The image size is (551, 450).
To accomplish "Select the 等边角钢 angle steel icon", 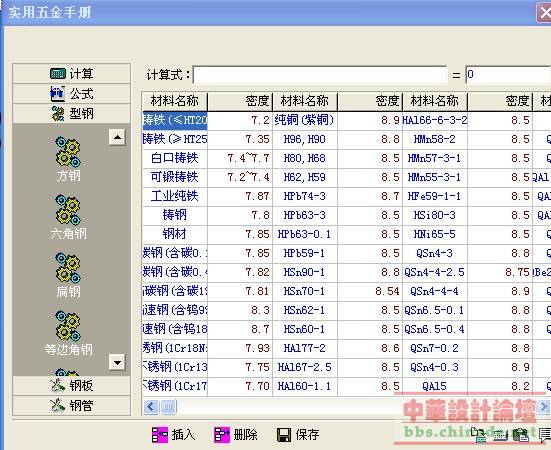I will (68, 325).
